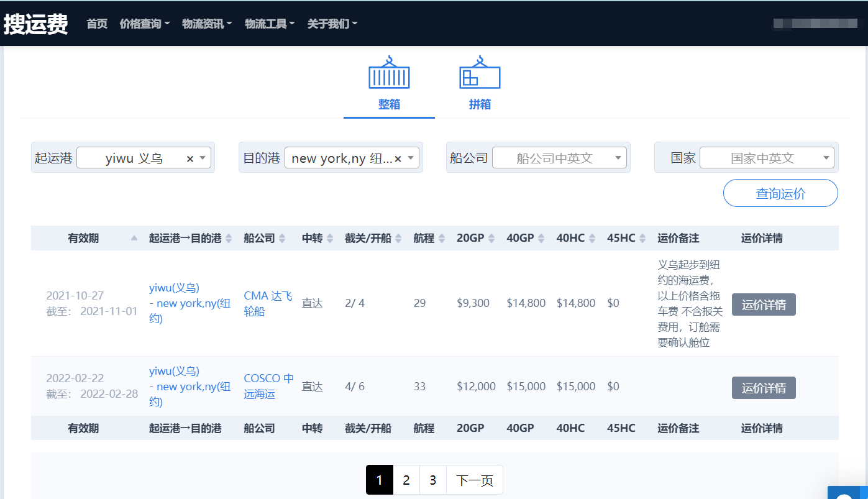The height and width of the screenshot is (499, 868).
Task: Click the 查询运价 search button
Action: pyautogui.click(x=780, y=193)
